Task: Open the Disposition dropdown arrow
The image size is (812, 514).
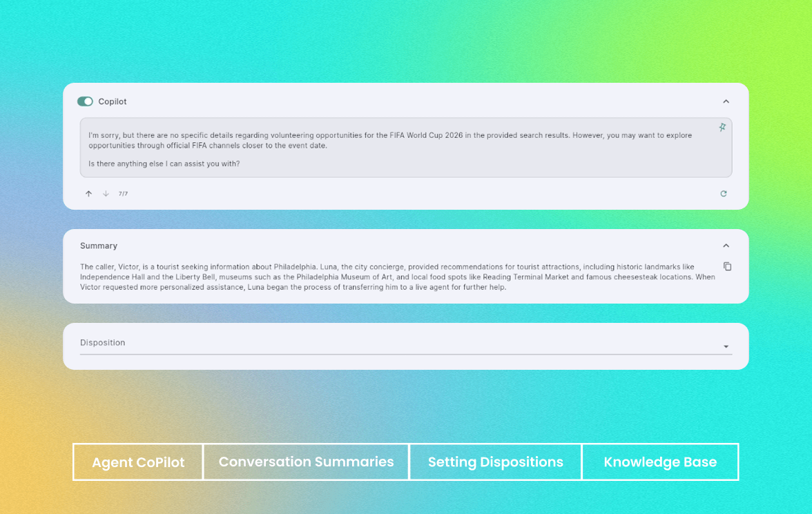Action: click(x=726, y=346)
